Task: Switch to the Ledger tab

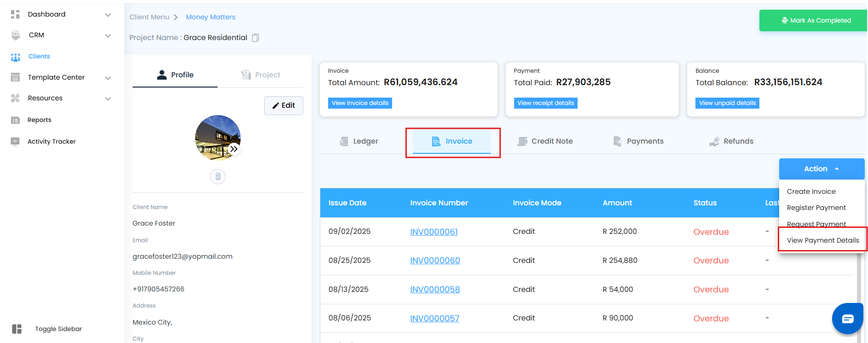Action: (359, 141)
